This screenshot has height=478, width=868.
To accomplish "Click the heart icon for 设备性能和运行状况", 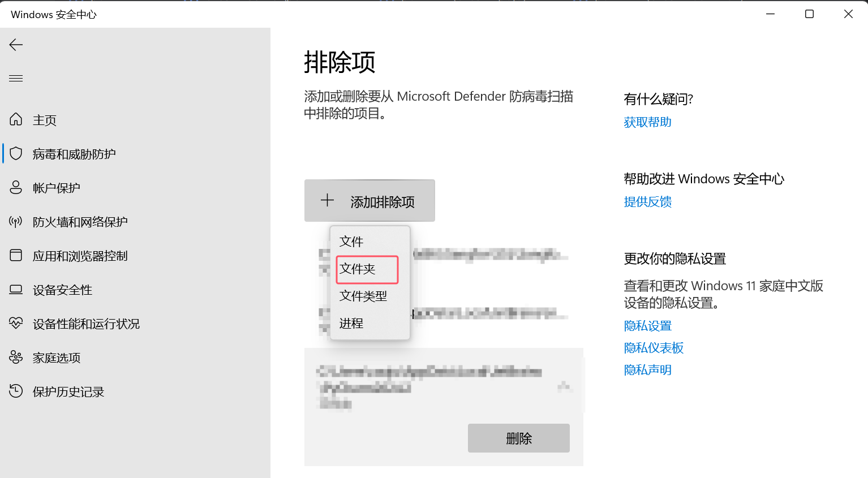I will pos(16,323).
